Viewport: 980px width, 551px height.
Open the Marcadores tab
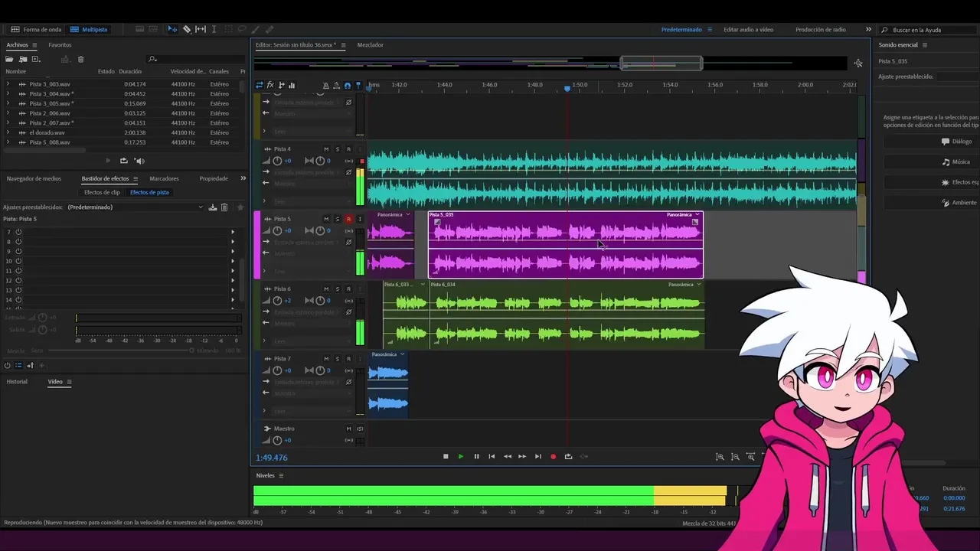point(164,178)
